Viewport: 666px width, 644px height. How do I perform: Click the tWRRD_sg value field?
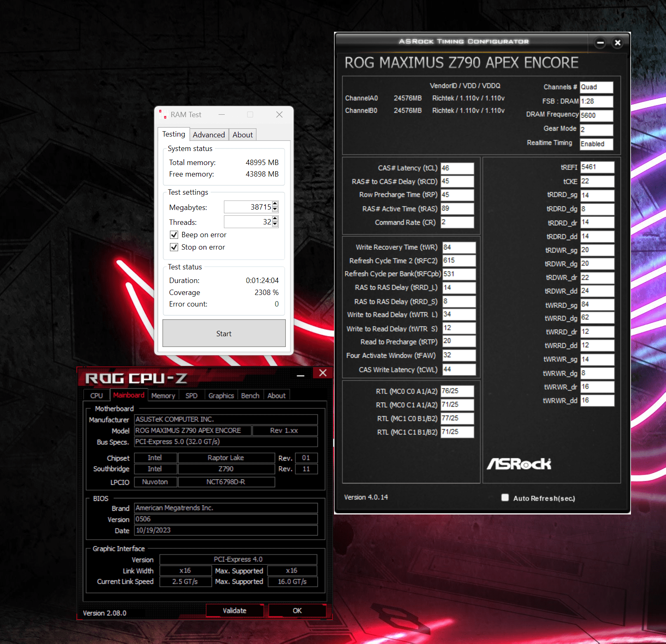(x=597, y=305)
